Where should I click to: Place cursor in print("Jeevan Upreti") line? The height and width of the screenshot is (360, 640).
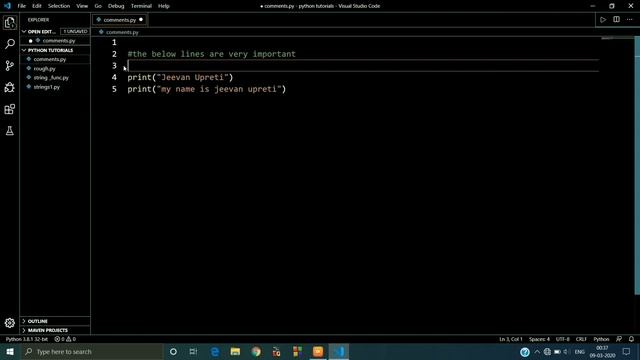pos(180,78)
